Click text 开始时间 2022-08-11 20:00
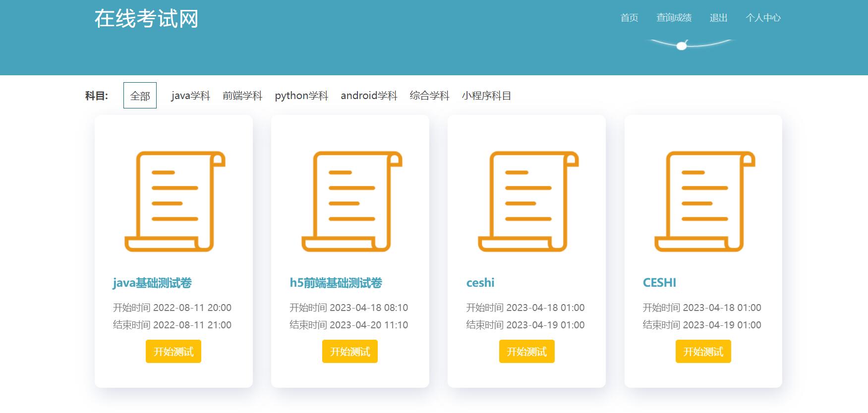Viewport: 868px width, 413px height. 172,308
